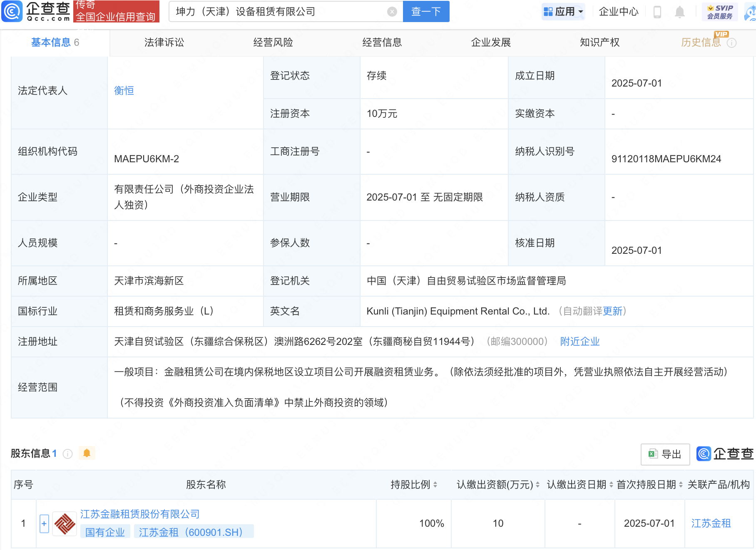Viewport: 756px width, 550px height.
Task: Select the registered address text
Action: [x=294, y=342]
